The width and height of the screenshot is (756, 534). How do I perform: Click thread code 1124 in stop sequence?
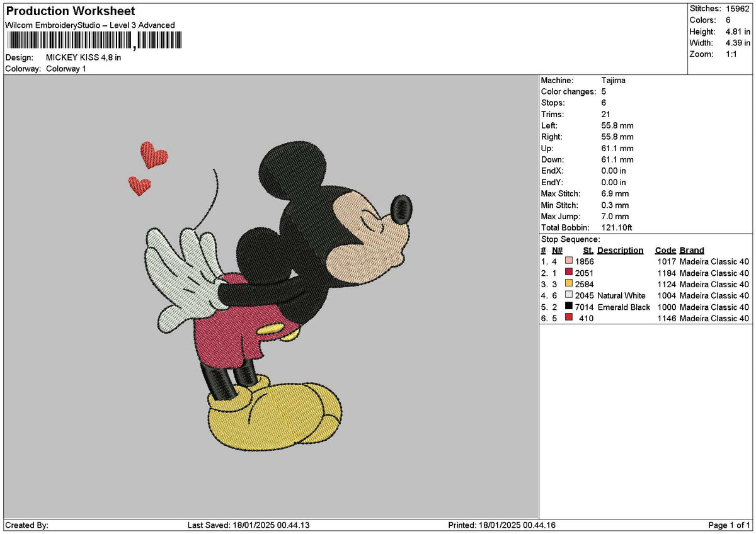tap(667, 284)
